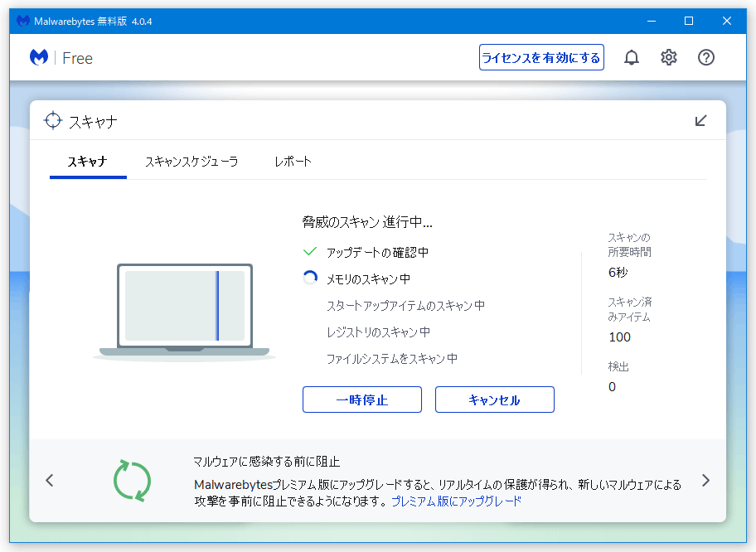Click the scan duration value 6秒
The image size is (756, 552).
(618, 273)
